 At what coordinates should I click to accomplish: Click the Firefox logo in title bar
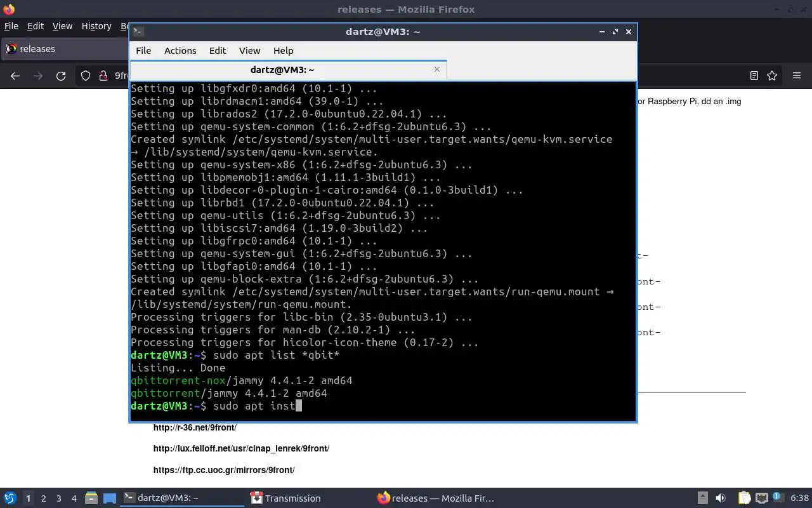point(8,9)
